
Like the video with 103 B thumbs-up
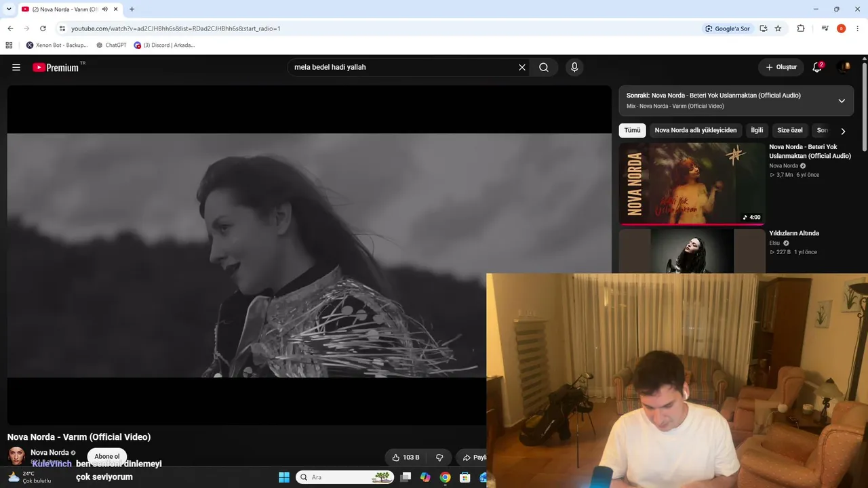pos(406,457)
